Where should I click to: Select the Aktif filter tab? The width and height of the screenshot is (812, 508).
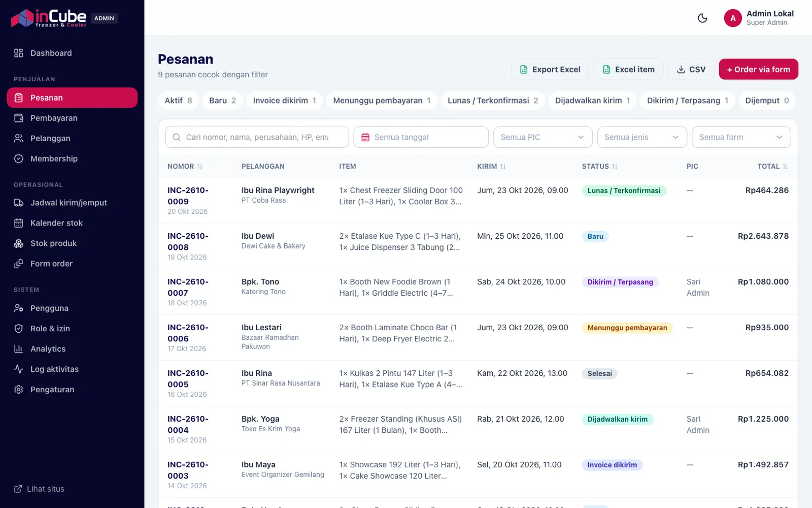click(178, 101)
